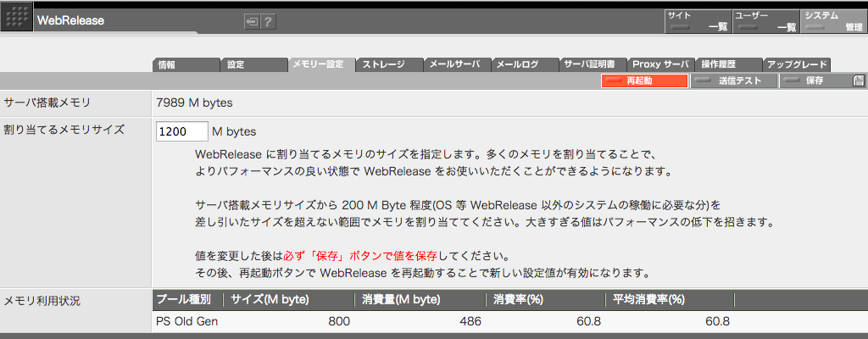This screenshot has width=868, height=339.
Task: Open the アップグレード tab
Action: tap(797, 64)
